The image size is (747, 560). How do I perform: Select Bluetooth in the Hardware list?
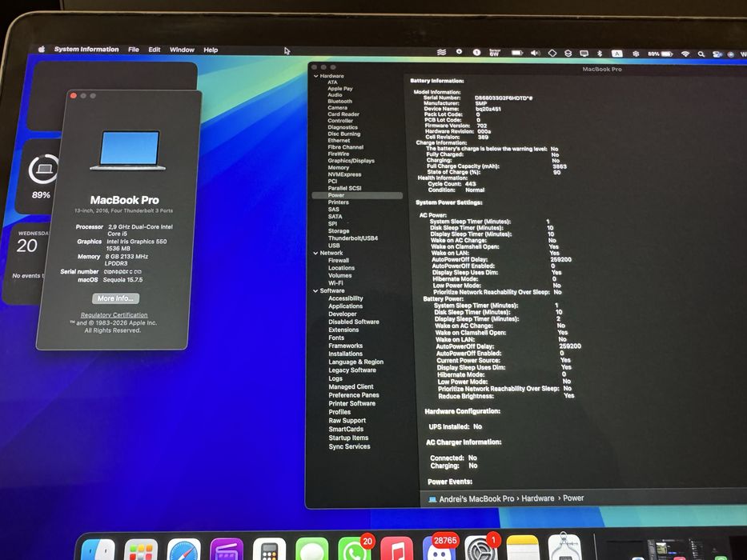[x=340, y=102]
